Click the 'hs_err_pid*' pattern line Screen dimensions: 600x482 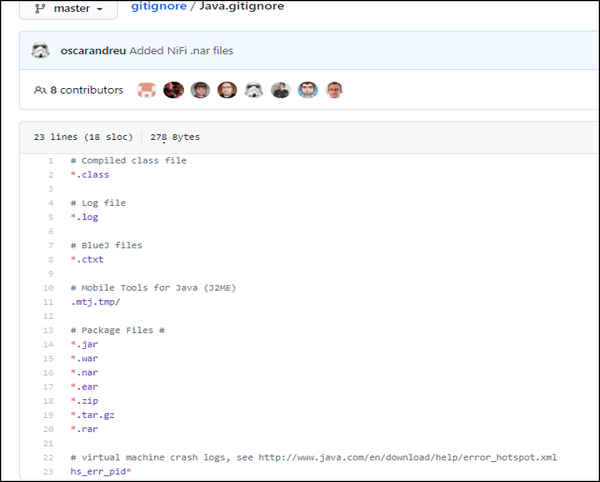(x=101, y=472)
